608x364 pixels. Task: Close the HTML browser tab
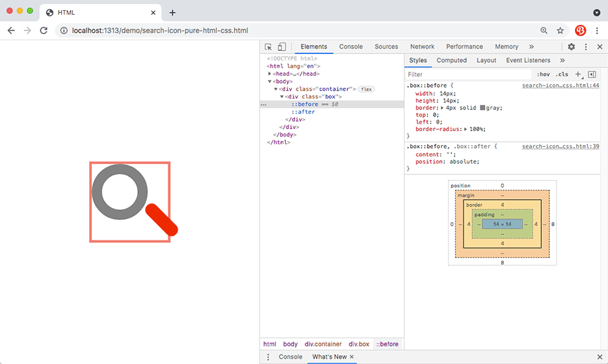pyautogui.click(x=153, y=13)
